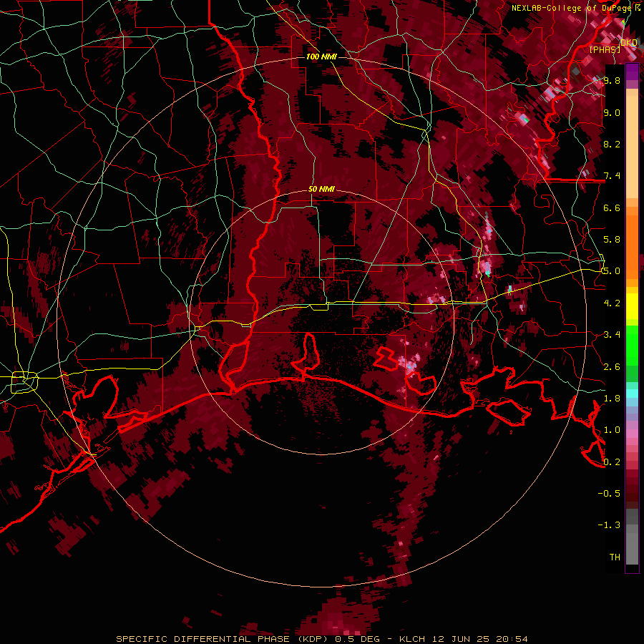Click the DKD product code label
Viewport: 644px width, 644px height.
[x=629, y=43]
